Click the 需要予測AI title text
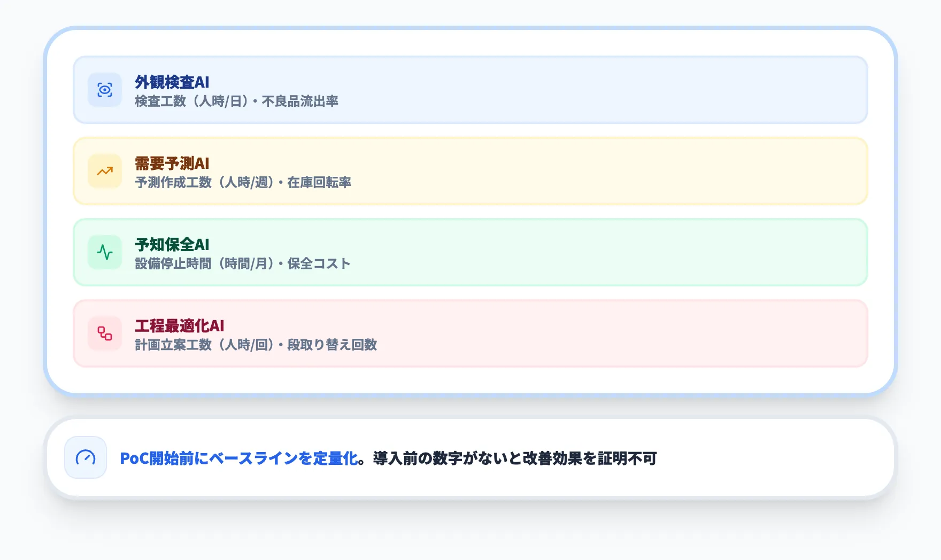The height and width of the screenshot is (560, 941). coord(172,164)
